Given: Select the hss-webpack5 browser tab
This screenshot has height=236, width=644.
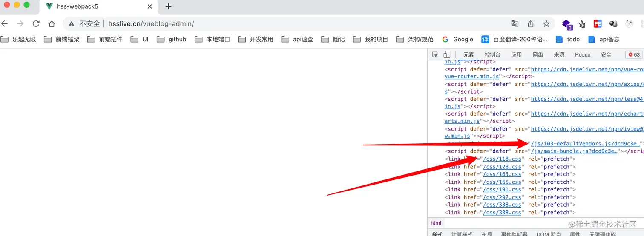Looking at the screenshot, I should (x=99, y=7).
